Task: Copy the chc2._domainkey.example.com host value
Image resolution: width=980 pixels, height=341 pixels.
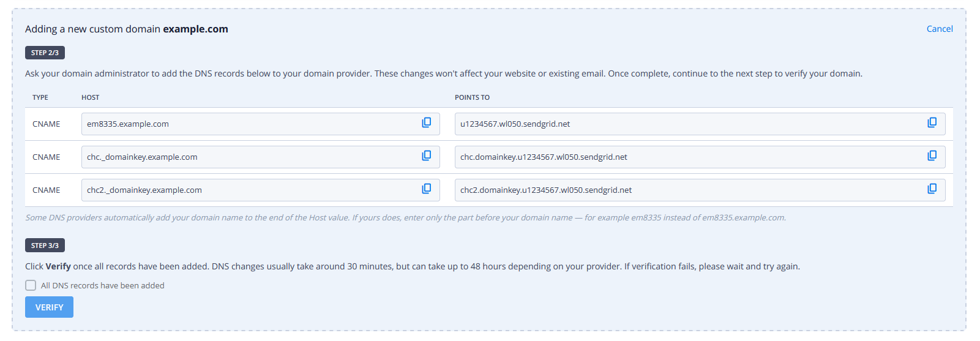Action: click(427, 189)
